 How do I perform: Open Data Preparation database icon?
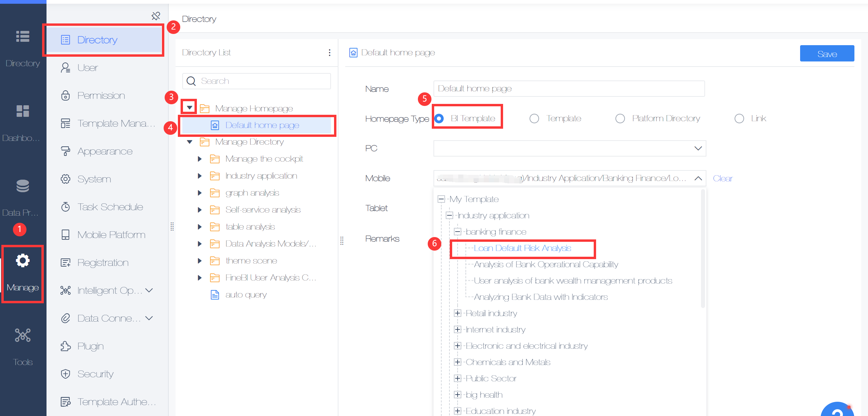22,186
